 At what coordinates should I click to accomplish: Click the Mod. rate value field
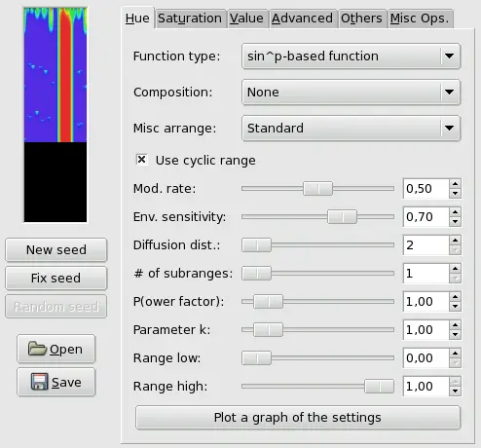coord(426,188)
